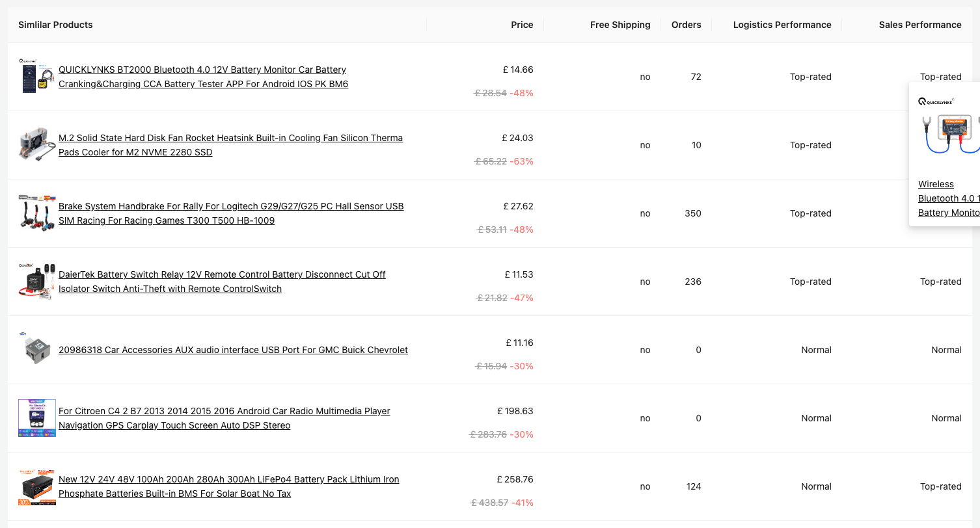
Task: Open the LiFePo4 Battery Pack product link
Action: tap(229, 486)
